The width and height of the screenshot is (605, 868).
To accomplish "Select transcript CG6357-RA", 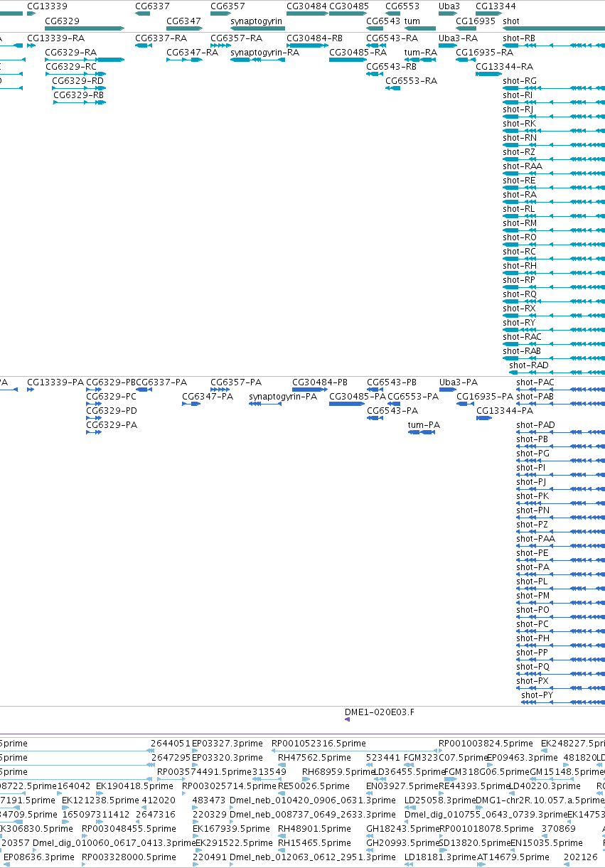I will (237, 38).
